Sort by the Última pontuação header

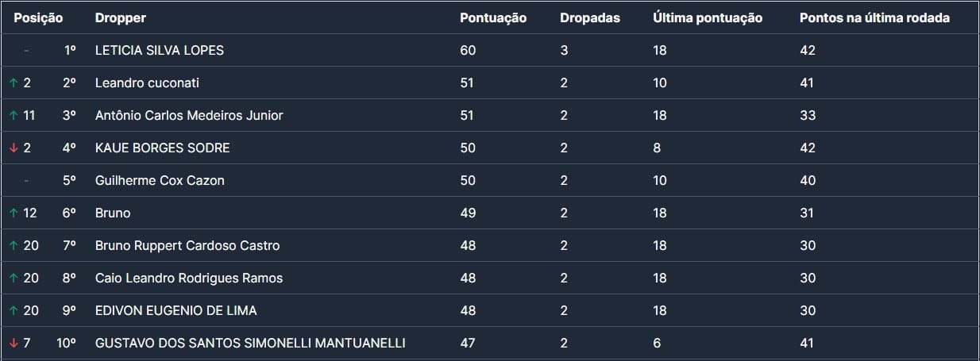click(708, 18)
